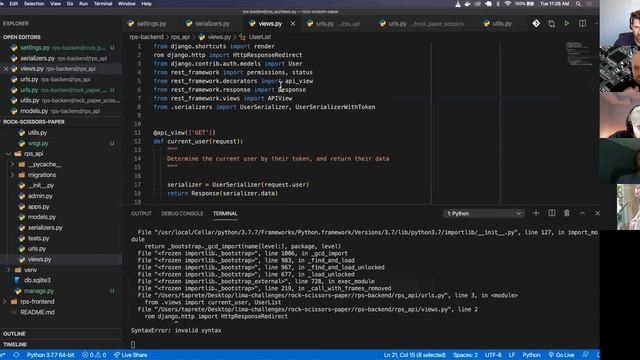Image resolution: width=640 pixels, height=360 pixels.
Task: Click Ln 21, Col 15 position indicator
Action: pos(414,355)
